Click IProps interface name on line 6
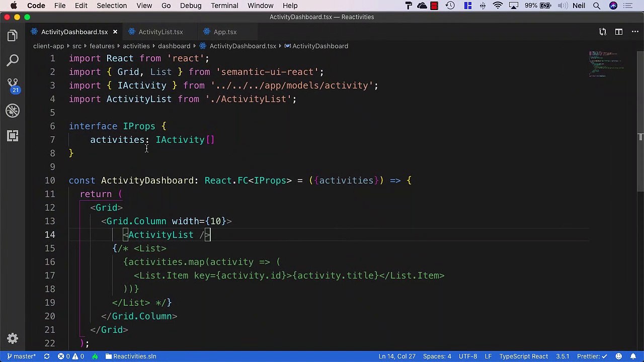644x362 pixels. [x=139, y=126]
